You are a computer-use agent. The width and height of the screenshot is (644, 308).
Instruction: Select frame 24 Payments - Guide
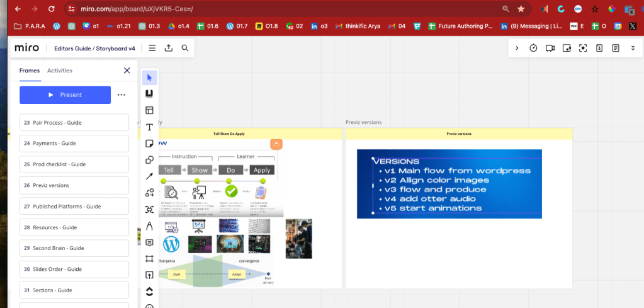(74, 144)
